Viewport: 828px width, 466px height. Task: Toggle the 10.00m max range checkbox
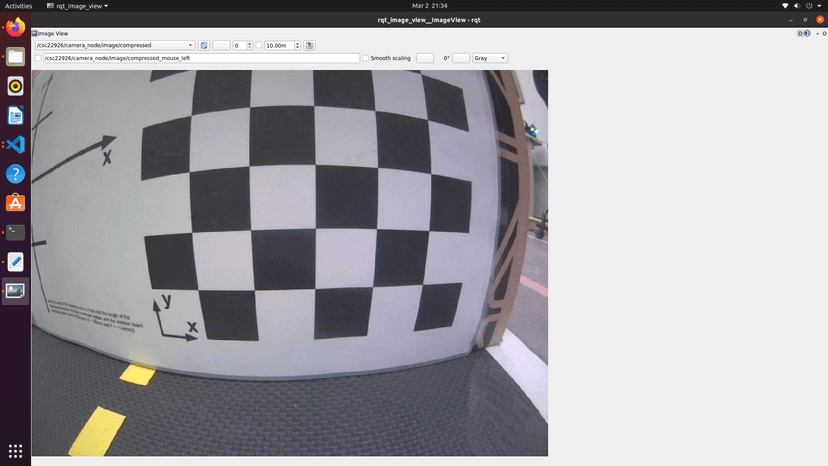[x=259, y=45]
